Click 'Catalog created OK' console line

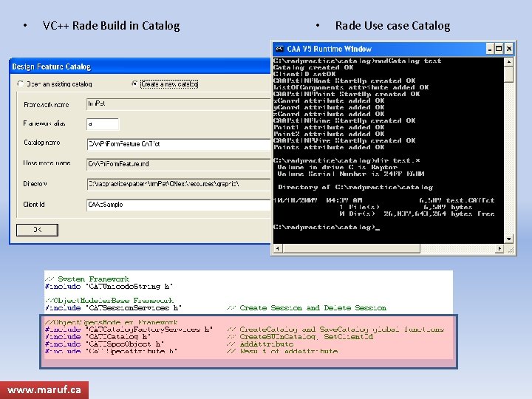click(313, 67)
